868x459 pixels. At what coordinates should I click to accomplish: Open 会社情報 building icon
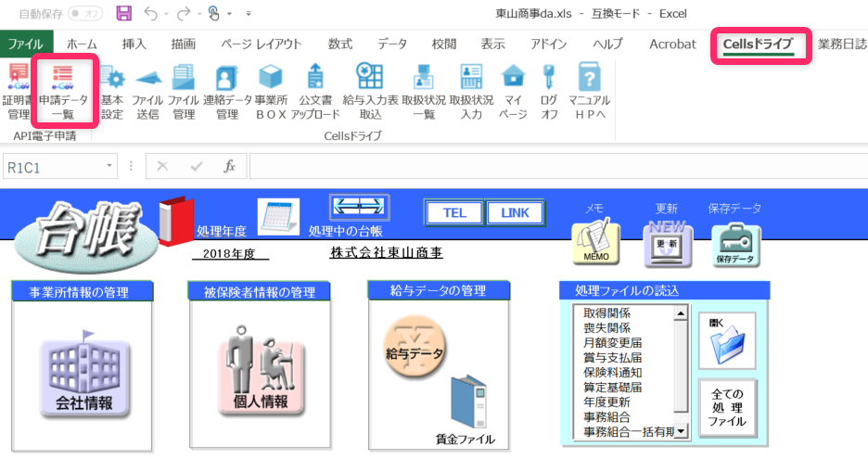coord(84,374)
